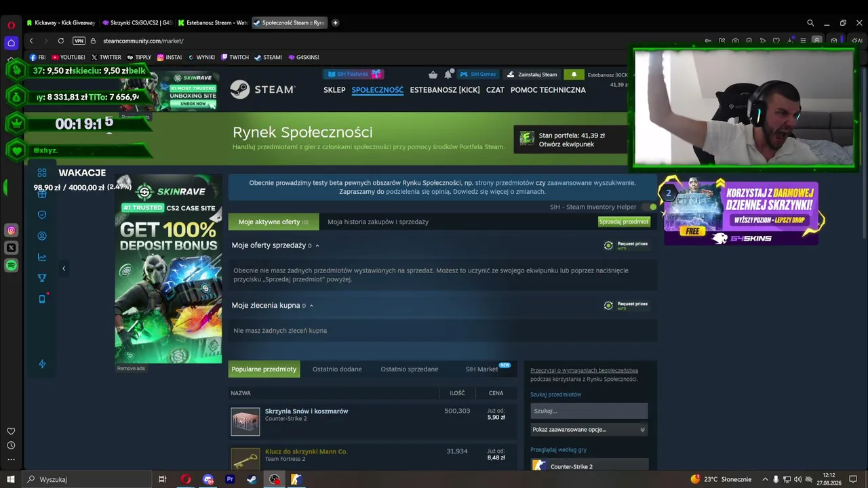The height and width of the screenshot is (488, 868).
Task: Request prices for Moje zlecenia kupna
Action: [626, 305]
